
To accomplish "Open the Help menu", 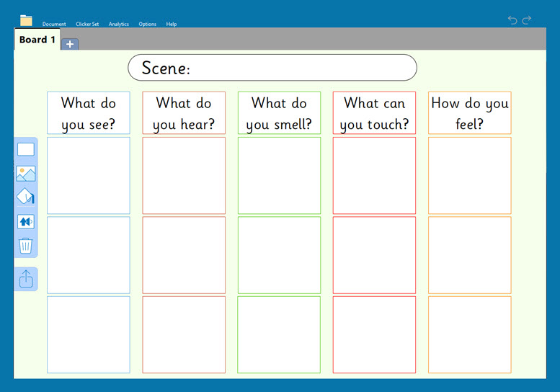I will (x=172, y=24).
